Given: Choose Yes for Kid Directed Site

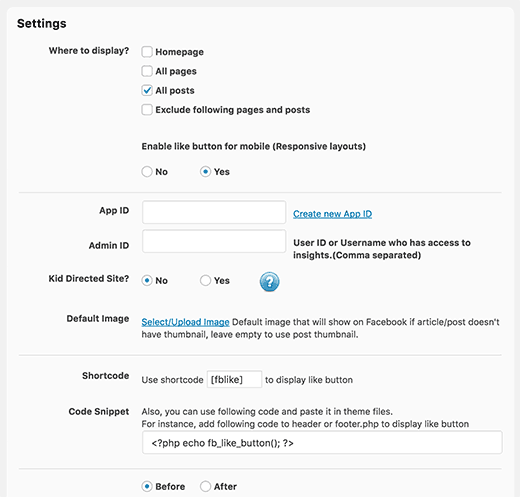Looking at the screenshot, I should [205, 280].
